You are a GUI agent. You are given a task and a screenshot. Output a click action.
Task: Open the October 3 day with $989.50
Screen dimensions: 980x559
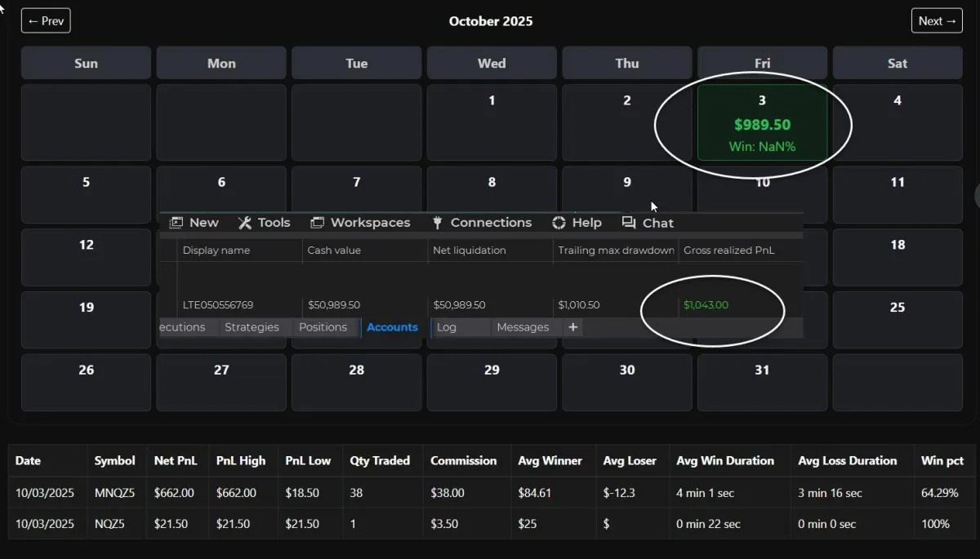click(762, 122)
